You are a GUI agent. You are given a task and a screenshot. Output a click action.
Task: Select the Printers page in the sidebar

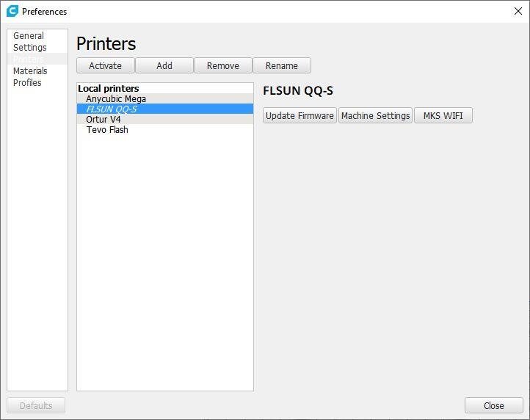pyautogui.click(x=29, y=59)
